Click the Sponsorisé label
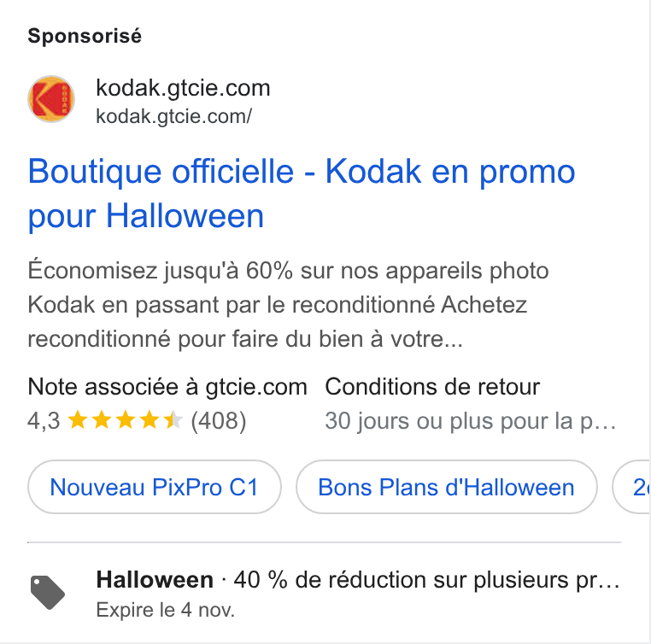Image resolution: width=651 pixels, height=644 pixels. (85, 36)
